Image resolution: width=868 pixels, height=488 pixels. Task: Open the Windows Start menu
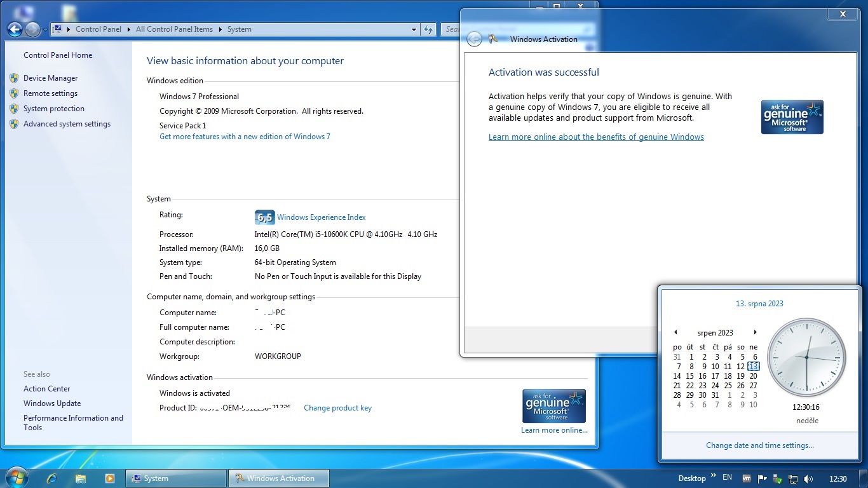pos(17,478)
